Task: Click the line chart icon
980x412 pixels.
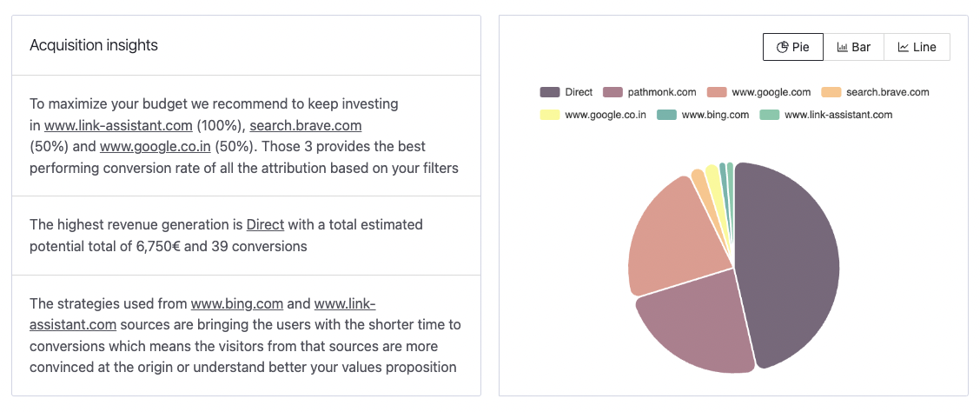Action: 904,47
